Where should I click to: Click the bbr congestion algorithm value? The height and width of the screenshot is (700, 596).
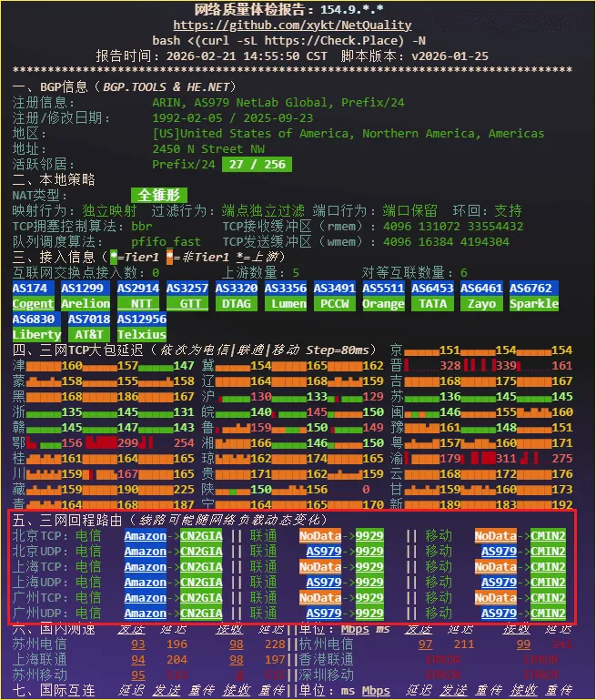tap(141, 227)
